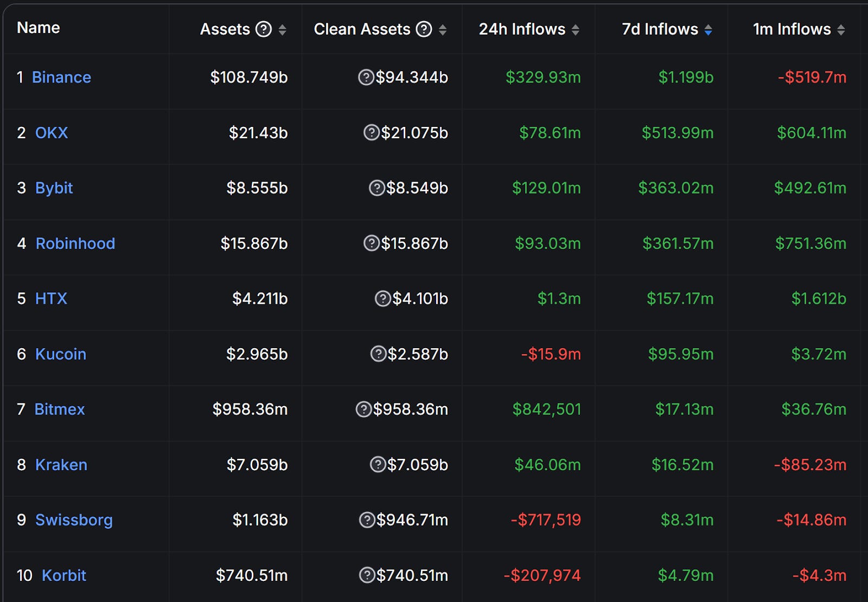The height and width of the screenshot is (602, 868).
Task: Select Swissborg 24h inflow -$717,519
Action: tap(546, 520)
